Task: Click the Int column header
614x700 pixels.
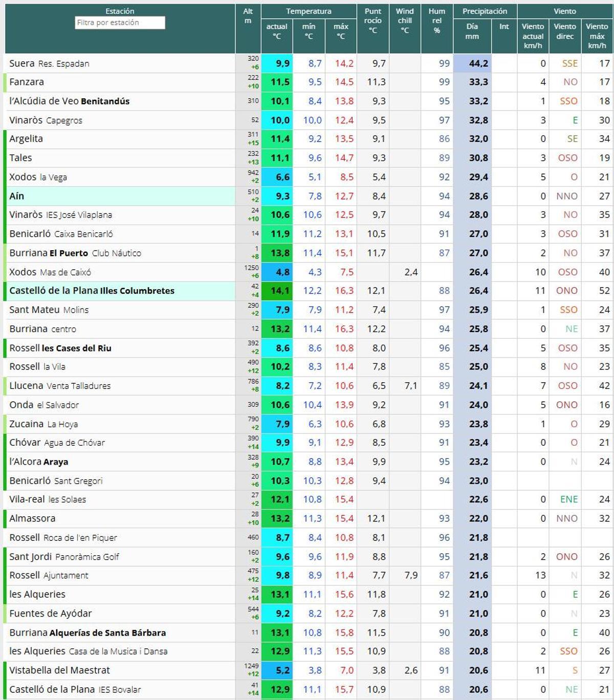Action: (504, 26)
